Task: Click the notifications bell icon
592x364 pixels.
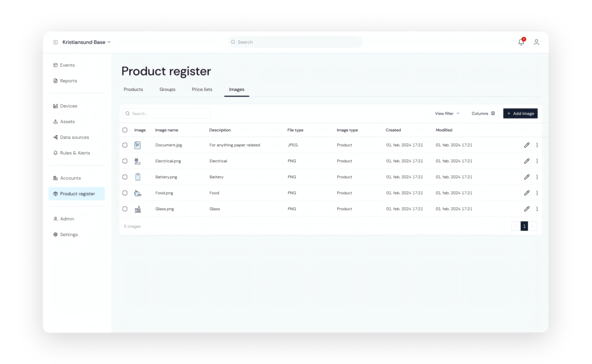Action: pyautogui.click(x=521, y=42)
